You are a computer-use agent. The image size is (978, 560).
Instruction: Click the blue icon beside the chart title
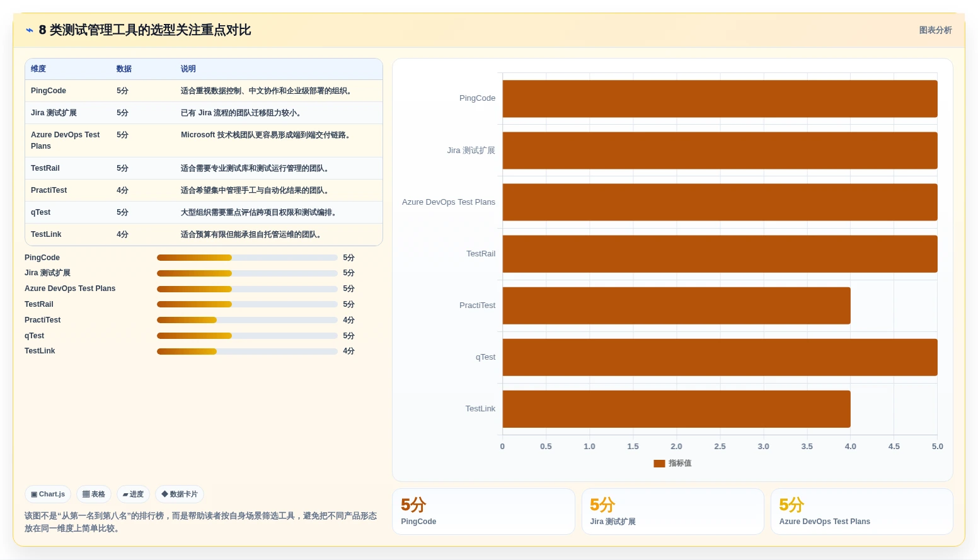pyautogui.click(x=29, y=30)
